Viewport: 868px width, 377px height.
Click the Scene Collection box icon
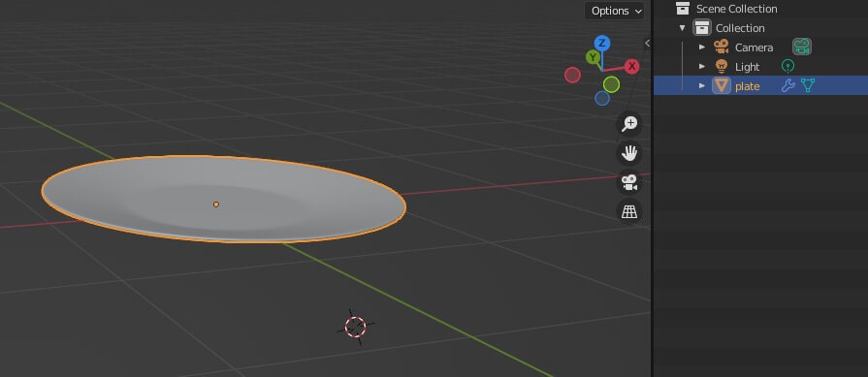683,9
